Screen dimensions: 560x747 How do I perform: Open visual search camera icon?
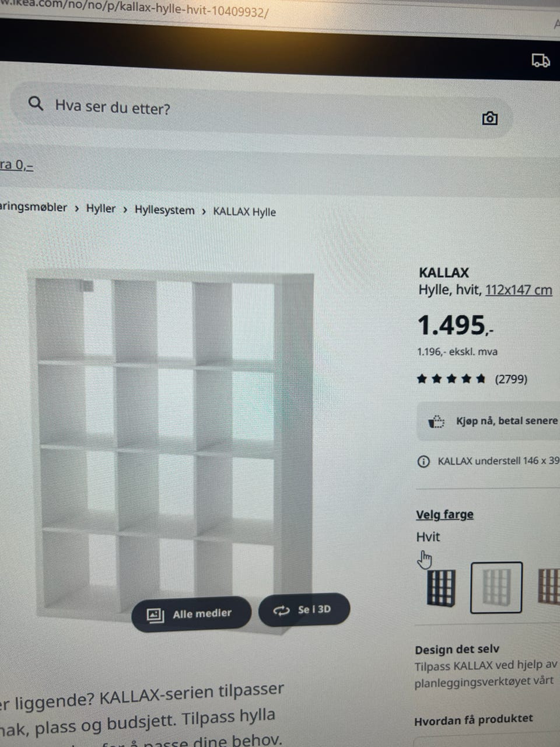[x=490, y=118]
